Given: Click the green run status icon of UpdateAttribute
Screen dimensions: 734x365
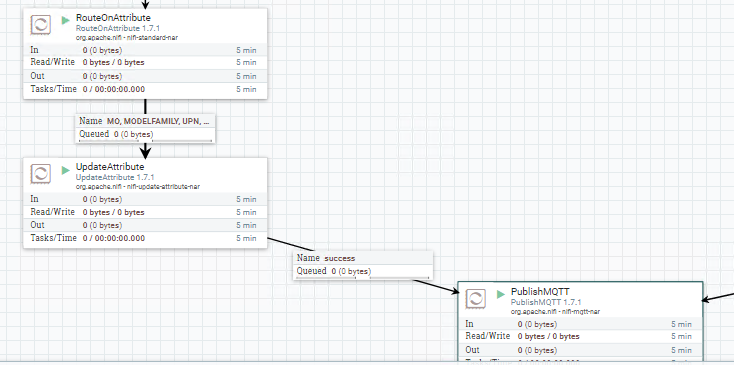Looking at the screenshot, I should tap(66, 170).
